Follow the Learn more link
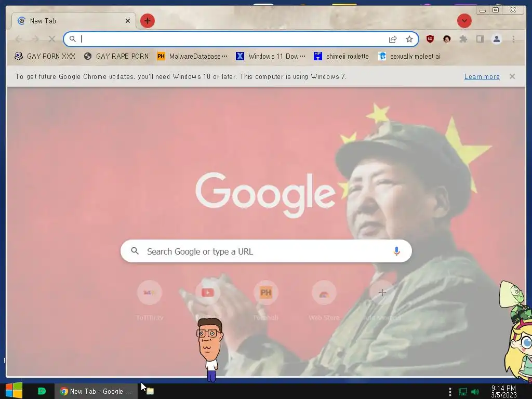Viewport: 532px width, 399px height. [x=482, y=77]
